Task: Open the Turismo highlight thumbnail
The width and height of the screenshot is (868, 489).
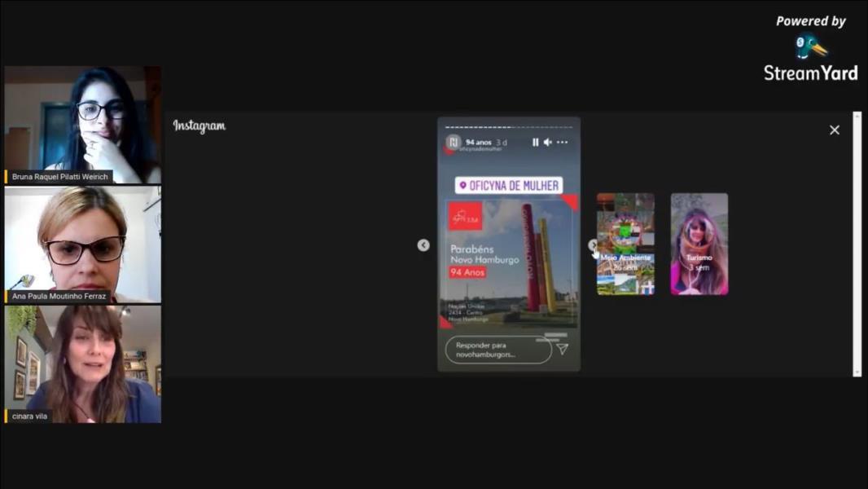Action: pos(699,244)
